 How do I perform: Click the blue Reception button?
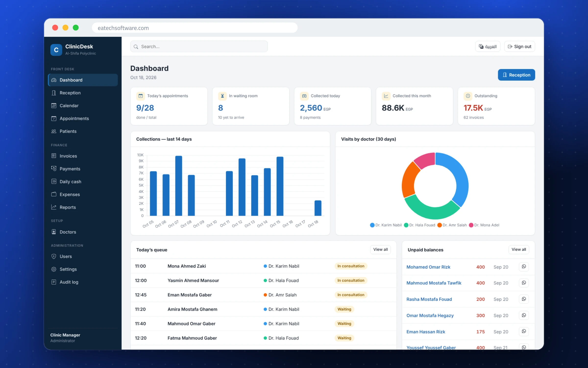tap(516, 75)
